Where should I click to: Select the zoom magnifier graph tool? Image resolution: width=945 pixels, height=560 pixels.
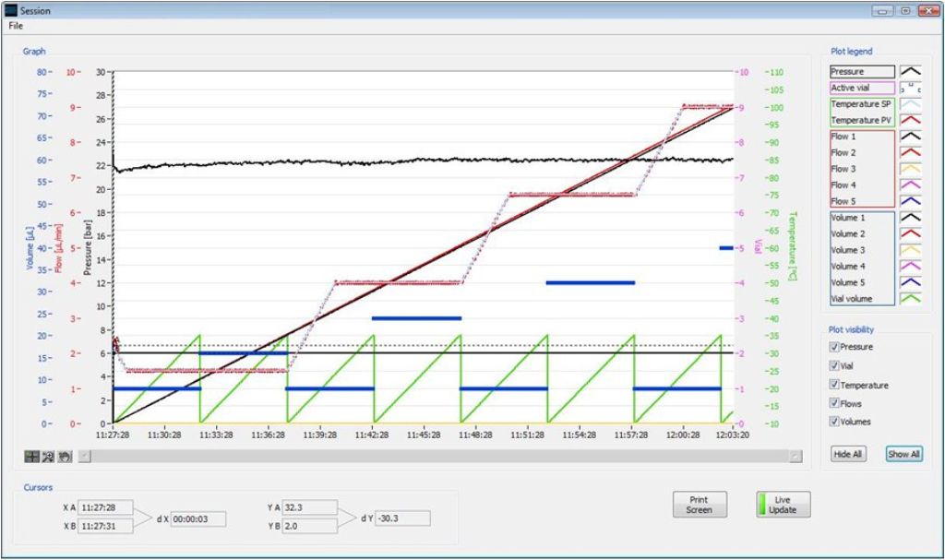(x=48, y=456)
